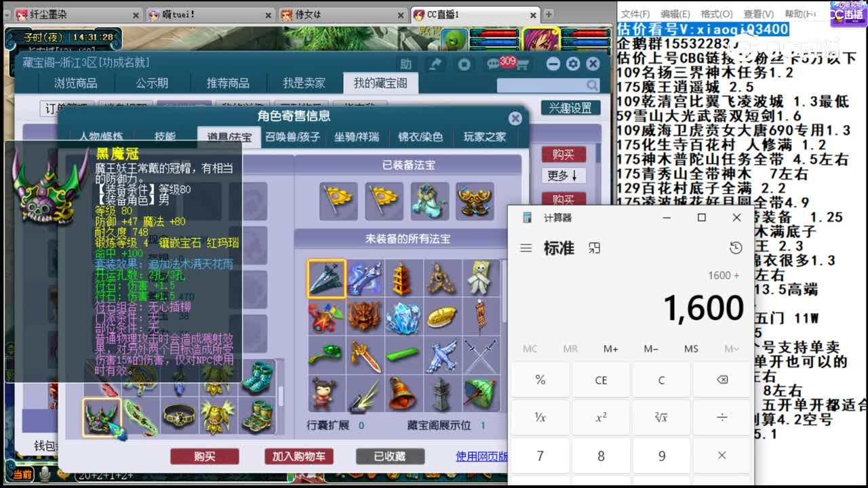This screenshot has width=868, height=488.
Task: Select the white paper doll treasure
Action: pyautogui.click(x=480, y=279)
